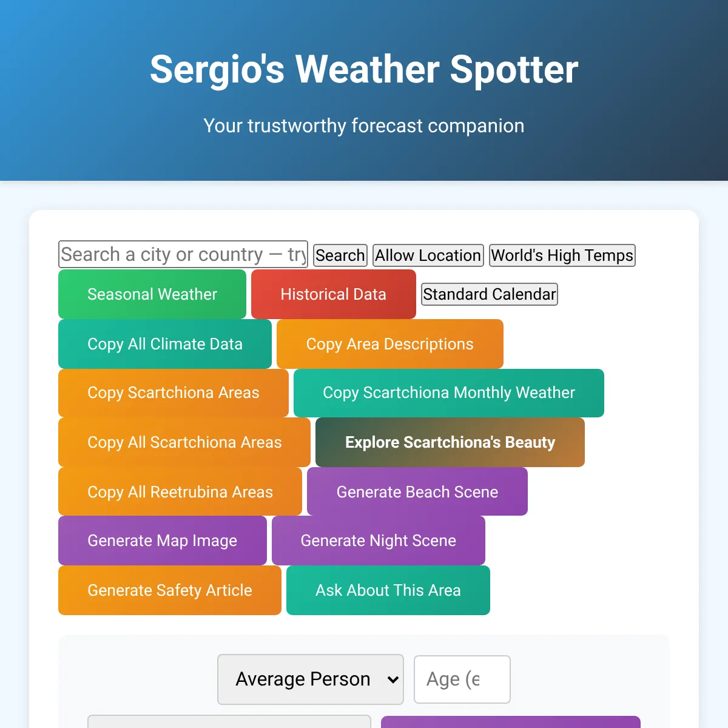
Task: Open Historical Data
Action: pos(334,294)
